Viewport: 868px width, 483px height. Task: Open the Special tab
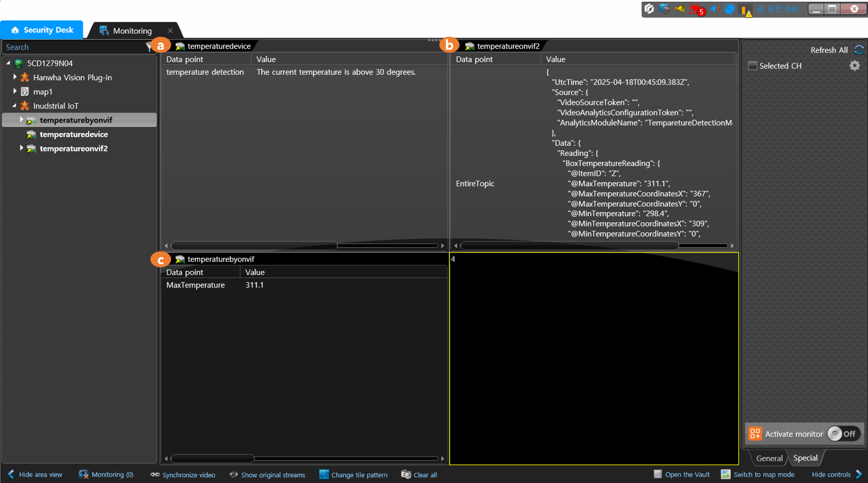pos(805,458)
